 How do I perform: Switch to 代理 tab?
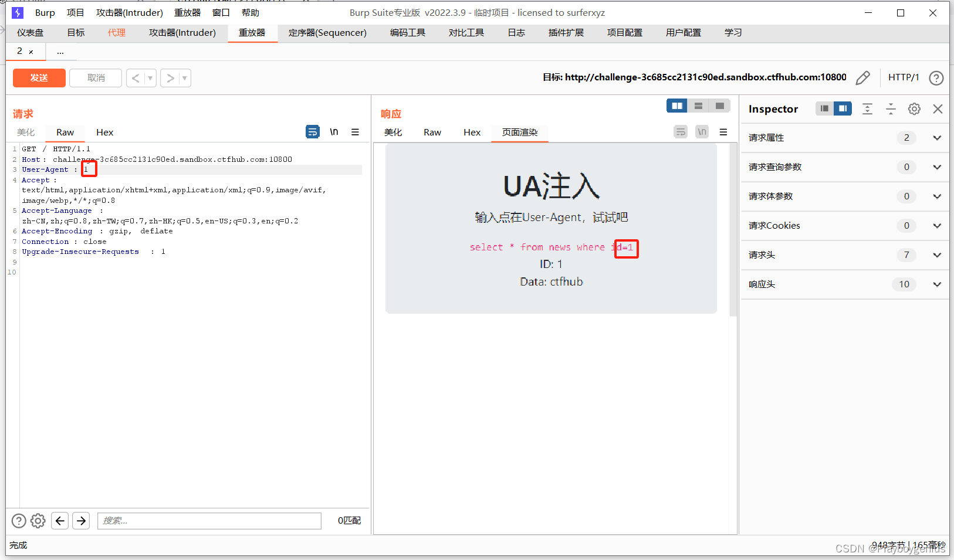click(117, 33)
